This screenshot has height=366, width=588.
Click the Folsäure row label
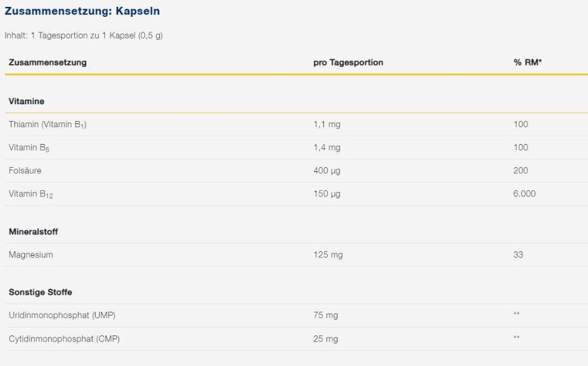pyautogui.click(x=25, y=170)
